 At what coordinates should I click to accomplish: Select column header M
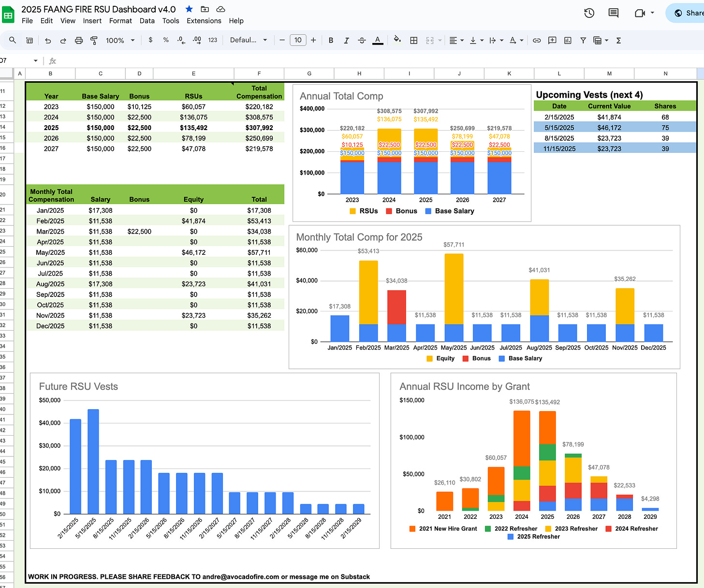point(609,73)
